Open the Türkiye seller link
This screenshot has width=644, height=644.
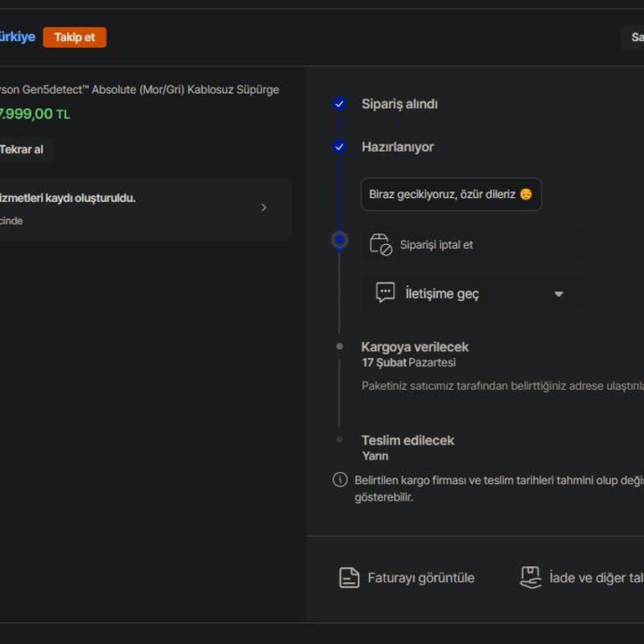[18, 37]
